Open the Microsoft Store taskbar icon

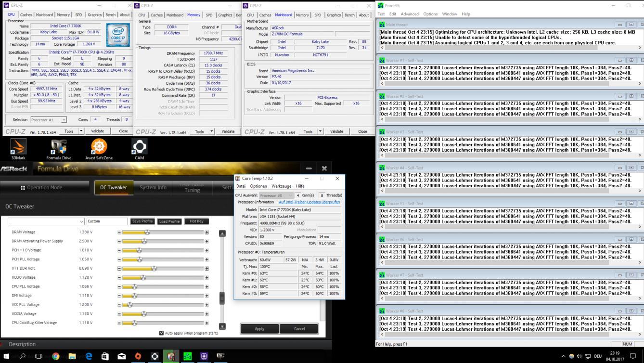pos(105,356)
